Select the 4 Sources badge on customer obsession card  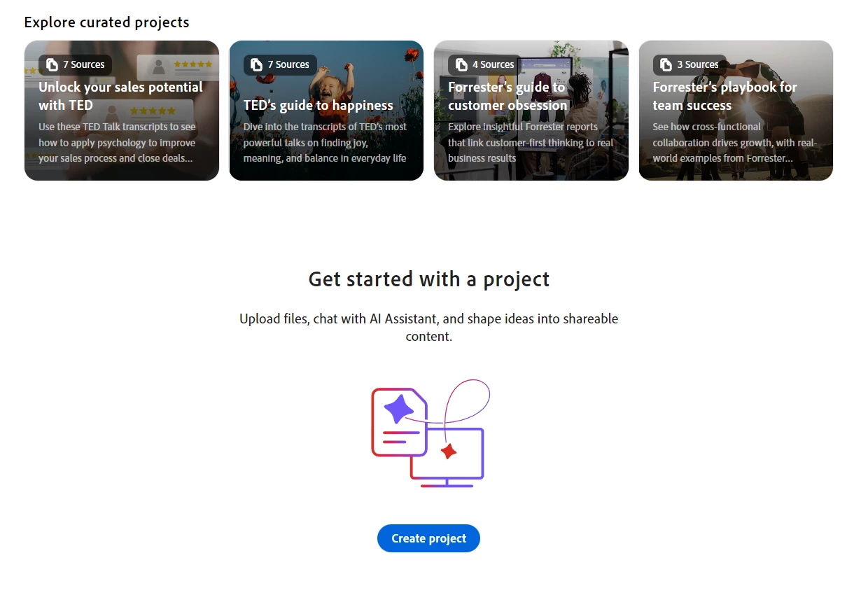click(484, 64)
